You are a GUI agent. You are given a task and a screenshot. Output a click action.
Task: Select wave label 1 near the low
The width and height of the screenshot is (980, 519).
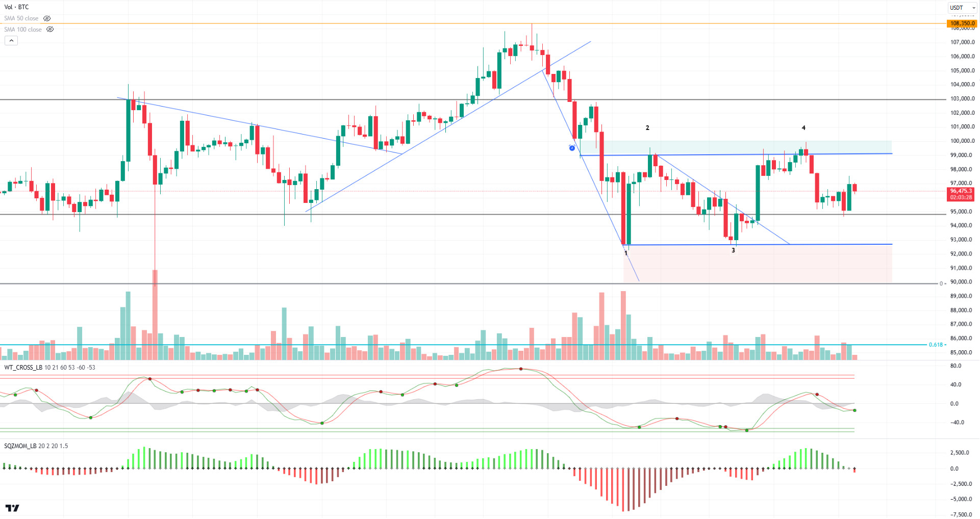(x=626, y=253)
